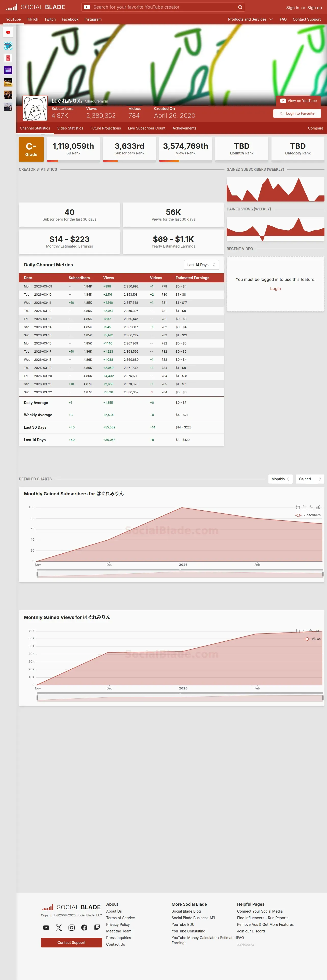Click Join our Discord footer link
The height and width of the screenshot is (980, 327).
pyautogui.click(x=251, y=931)
